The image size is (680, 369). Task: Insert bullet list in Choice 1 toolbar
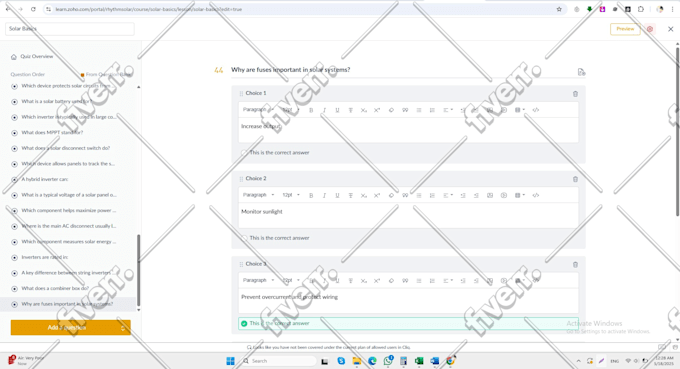[419, 110]
